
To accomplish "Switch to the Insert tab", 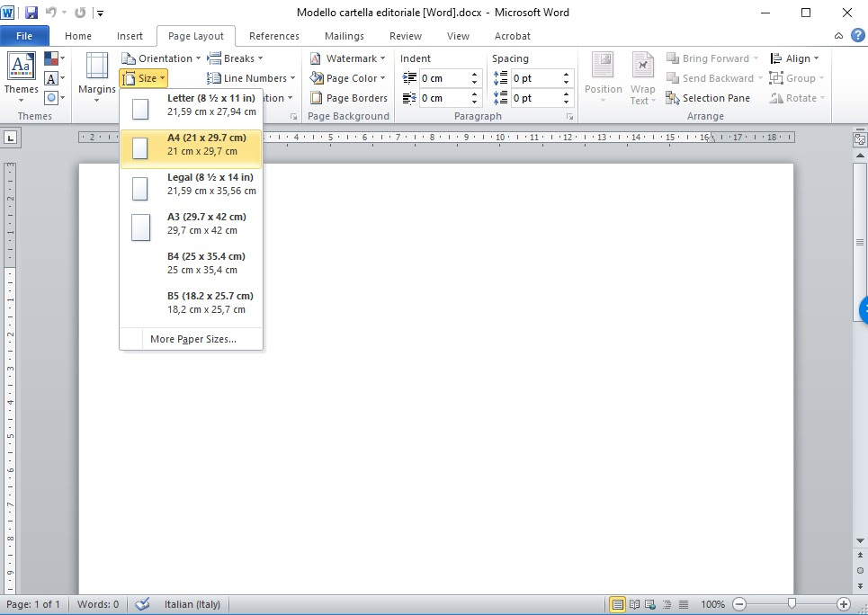I will click(x=130, y=36).
